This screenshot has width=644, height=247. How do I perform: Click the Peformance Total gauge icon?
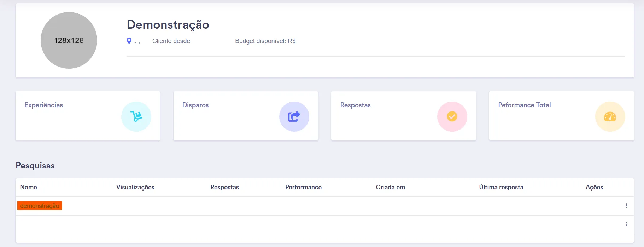[610, 116]
